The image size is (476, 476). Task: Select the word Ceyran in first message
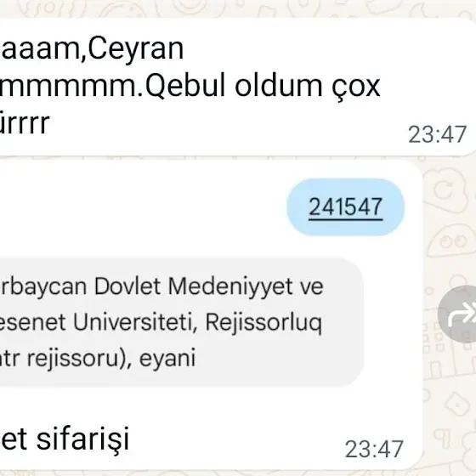(136, 48)
